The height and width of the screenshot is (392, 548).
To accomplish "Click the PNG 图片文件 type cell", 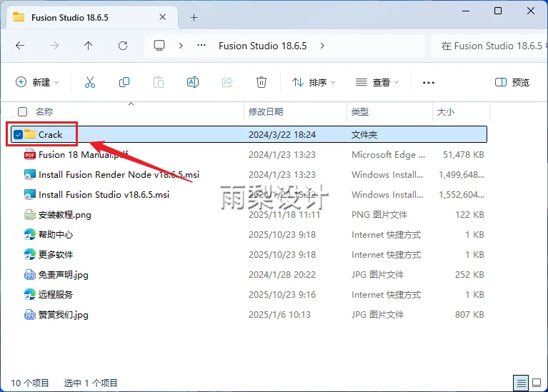I will 379,214.
